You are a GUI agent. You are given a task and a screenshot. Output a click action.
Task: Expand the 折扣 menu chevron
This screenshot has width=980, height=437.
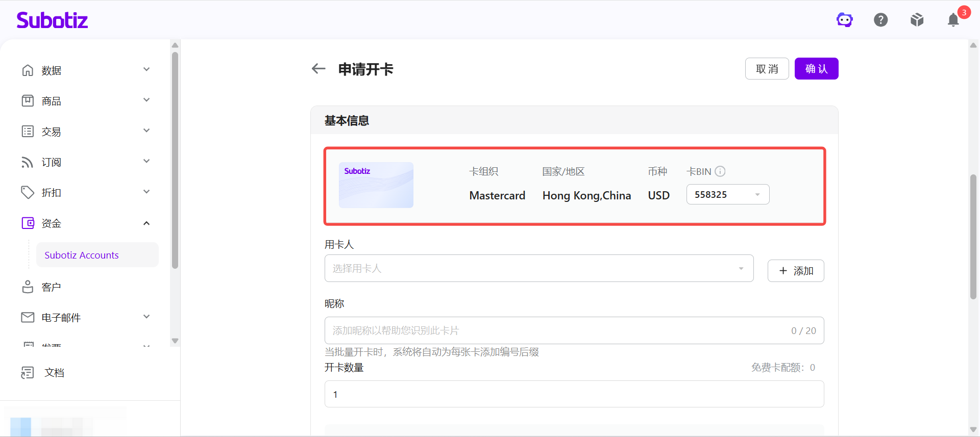click(146, 192)
